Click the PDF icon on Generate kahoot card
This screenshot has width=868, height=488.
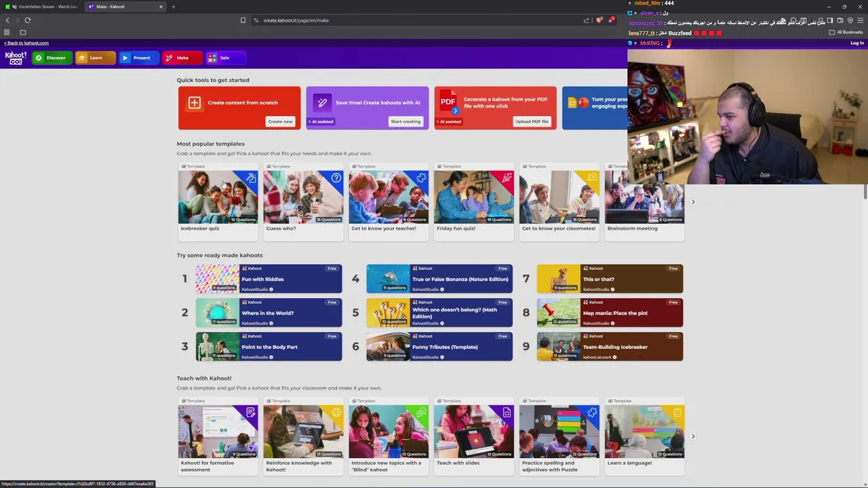448,103
